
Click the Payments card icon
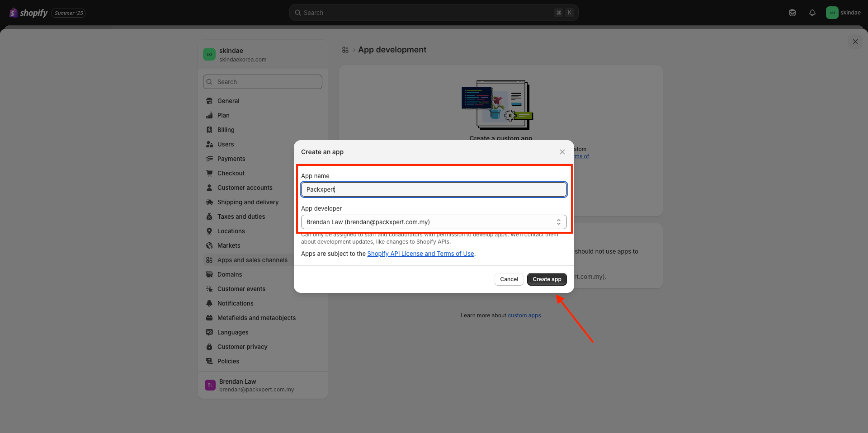pos(209,159)
